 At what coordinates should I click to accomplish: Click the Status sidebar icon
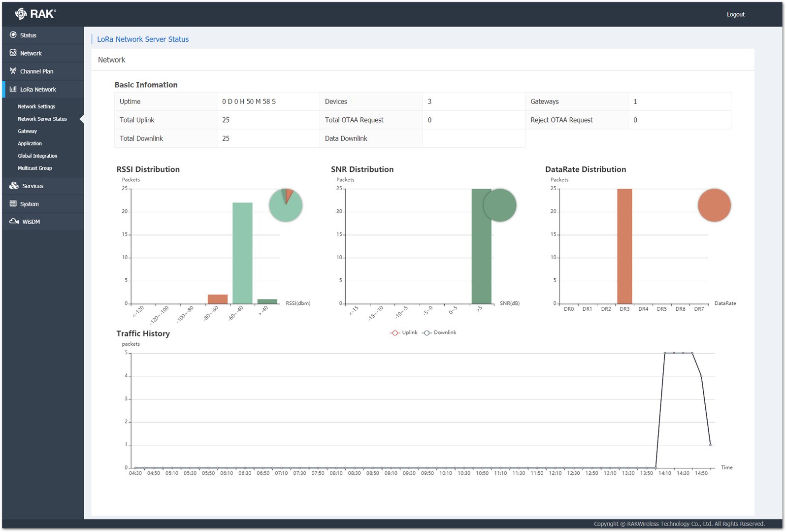pyautogui.click(x=13, y=35)
